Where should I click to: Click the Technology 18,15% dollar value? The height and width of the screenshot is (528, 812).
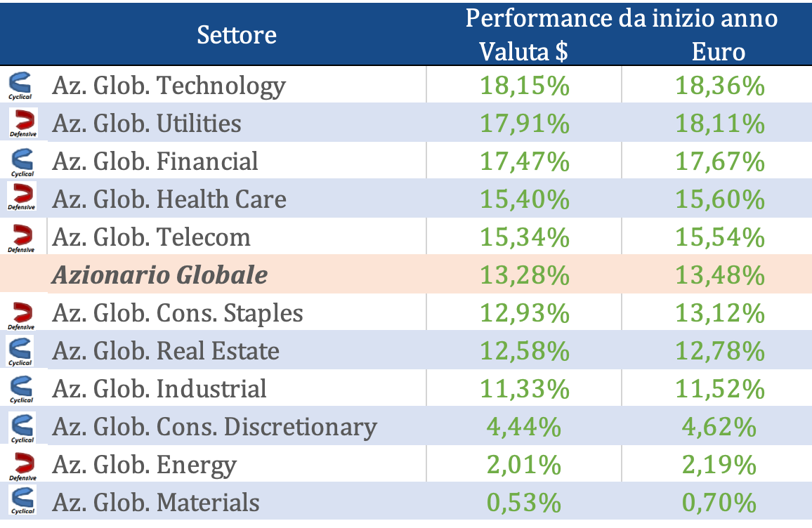(524, 86)
